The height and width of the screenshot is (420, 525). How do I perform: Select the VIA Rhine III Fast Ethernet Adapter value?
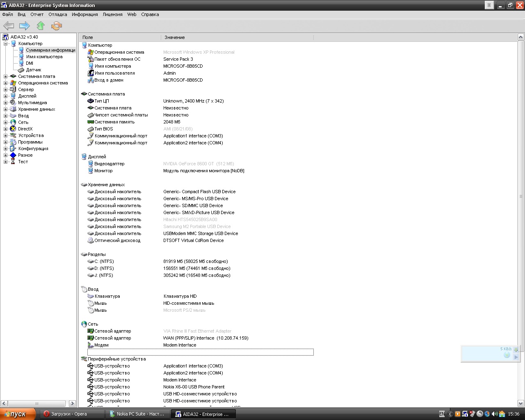(x=197, y=331)
